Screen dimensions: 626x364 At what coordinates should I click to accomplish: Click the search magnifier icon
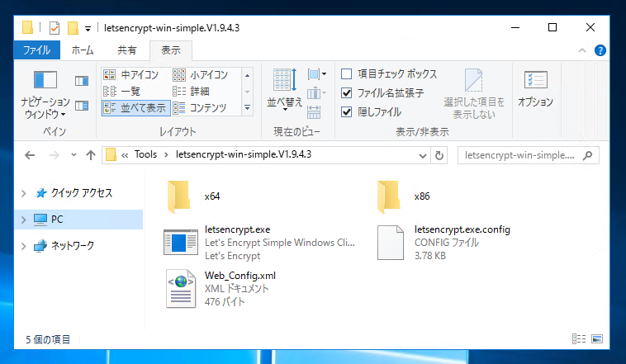click(x=588, y=155)
